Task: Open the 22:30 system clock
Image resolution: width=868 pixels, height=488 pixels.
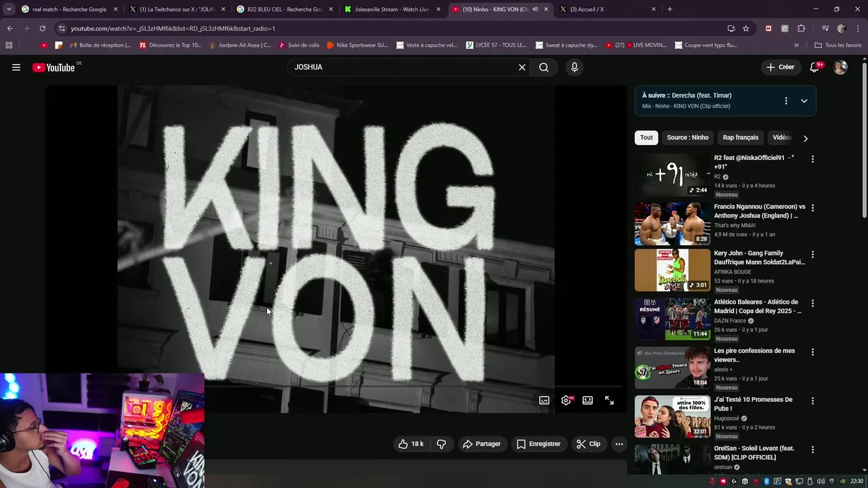Action: coord(857,481)
